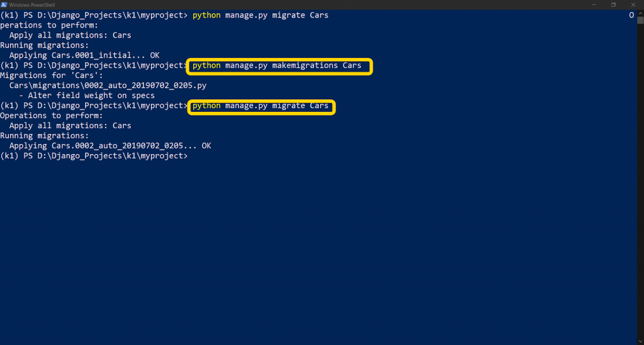This screenshot has width=644, height=345.
Task: Click the '0' at the terminal's top right
Action: coord(631,15)
